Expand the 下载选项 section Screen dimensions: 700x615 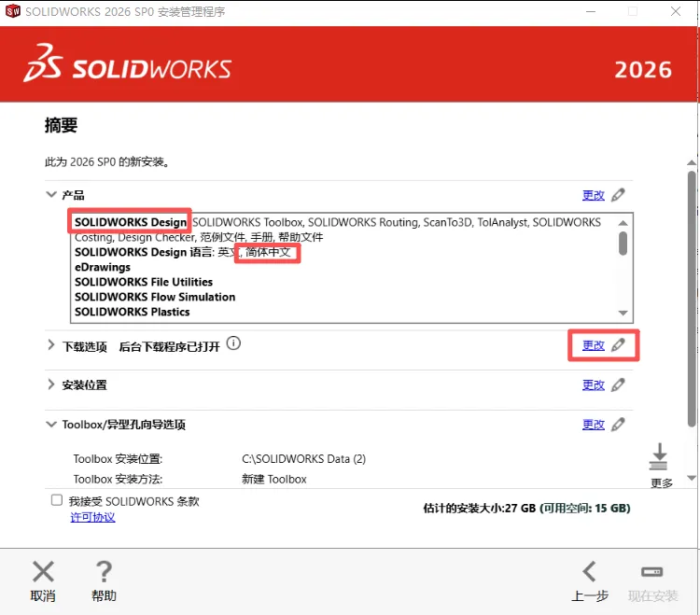click(51, 345)
